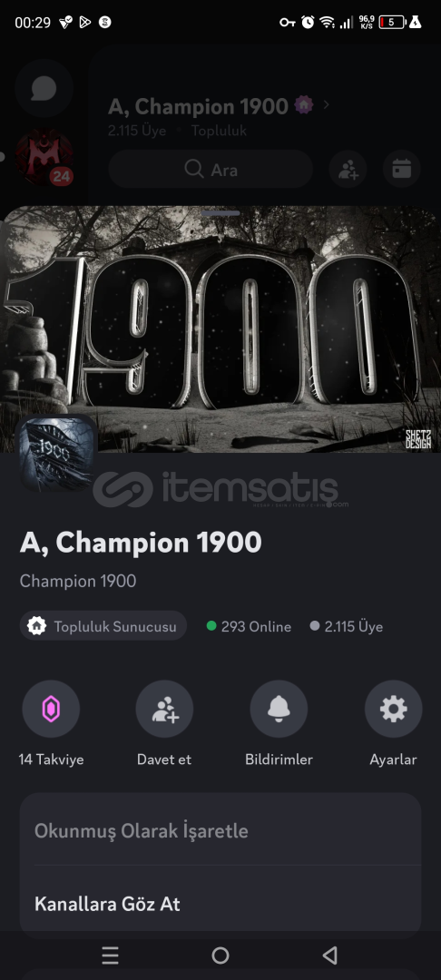Open Ayarlar gear icon
Image resolution: width=441 pixels, height=980 pixels.
point(393,709)
